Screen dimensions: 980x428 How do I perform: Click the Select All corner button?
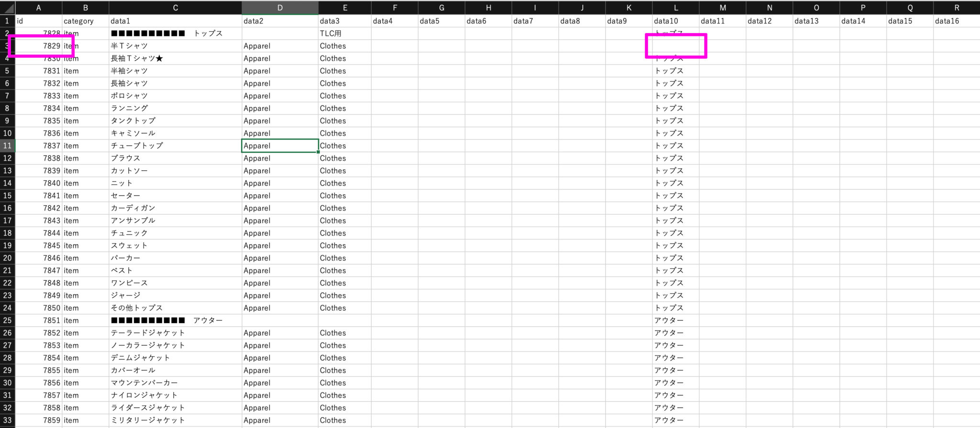click(7, 8)
